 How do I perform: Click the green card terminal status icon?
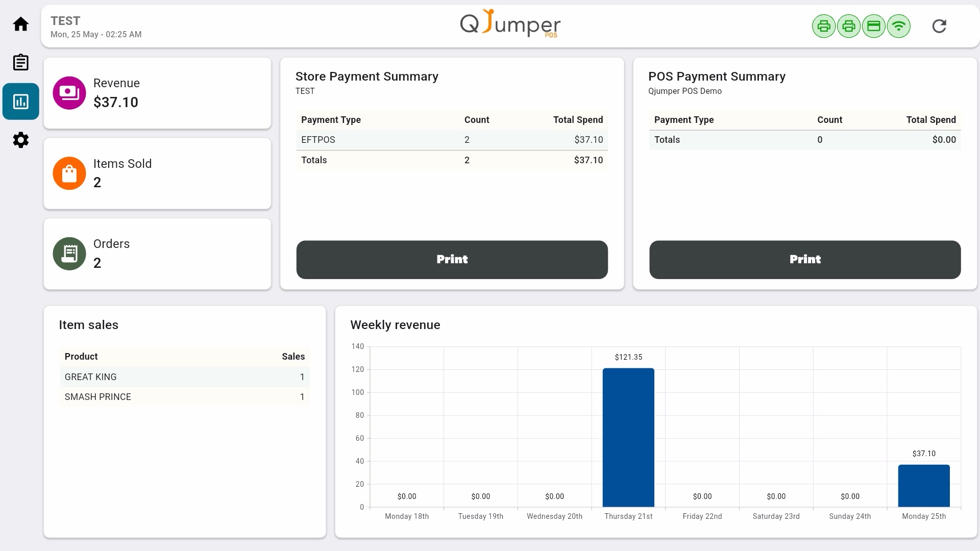(874, 26)
